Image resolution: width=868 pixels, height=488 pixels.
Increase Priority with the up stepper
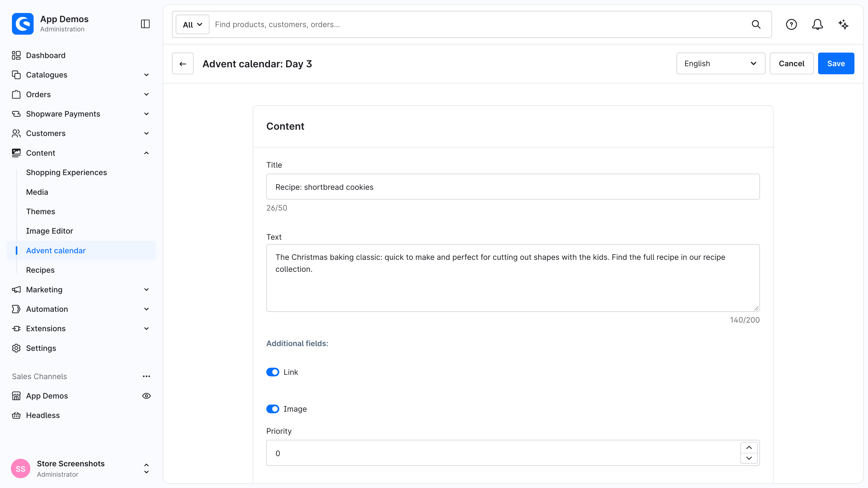[749, 448]
